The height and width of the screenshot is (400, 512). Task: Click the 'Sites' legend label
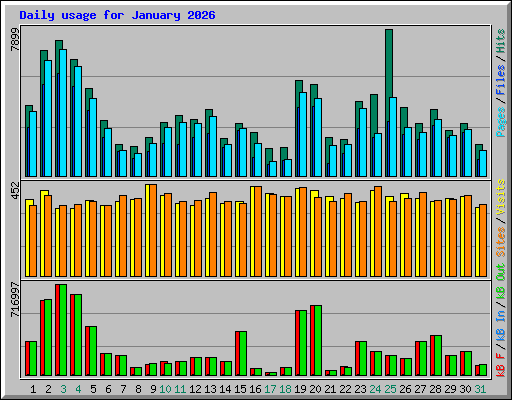tap(500, 242)
